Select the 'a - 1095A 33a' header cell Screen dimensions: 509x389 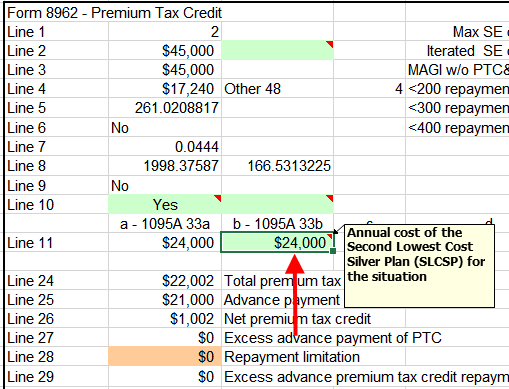[x=165, y=224]
